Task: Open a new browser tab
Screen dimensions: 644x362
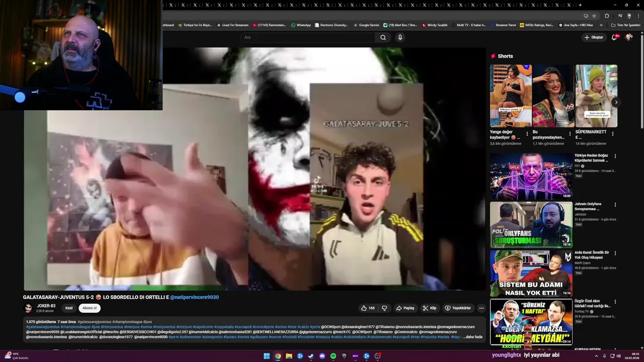Action: [580, 5]
